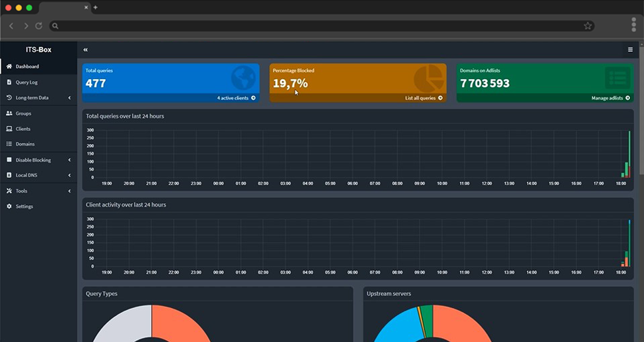Click the Domains list icon
Viewport: 644px width, 342px height.
click(x=9, y=143)
